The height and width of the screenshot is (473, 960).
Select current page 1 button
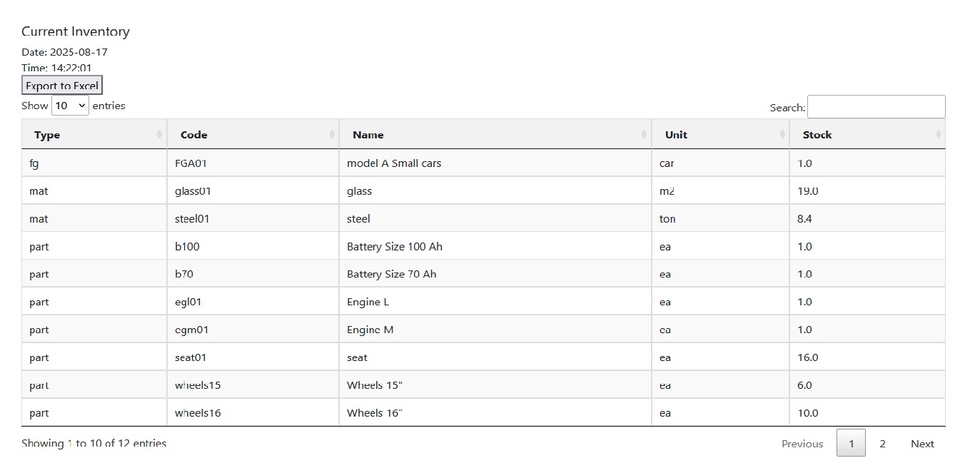(x=850, y=444)
